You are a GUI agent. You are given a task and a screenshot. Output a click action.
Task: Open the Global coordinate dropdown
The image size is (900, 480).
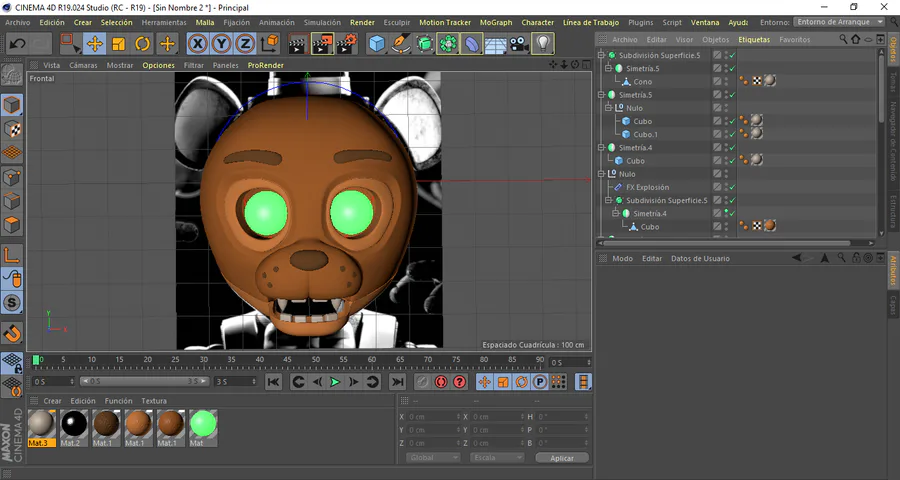433,458
